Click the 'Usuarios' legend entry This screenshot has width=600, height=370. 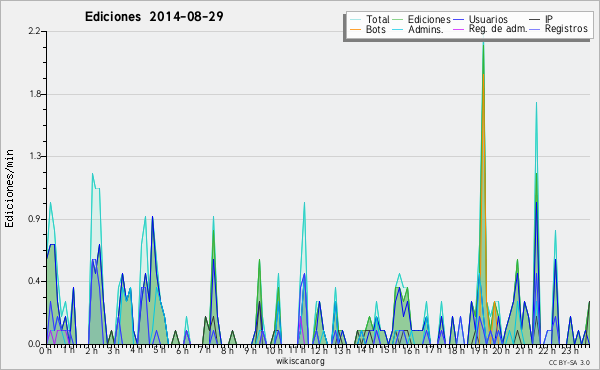pyautogui.click(x=488, y=19)
